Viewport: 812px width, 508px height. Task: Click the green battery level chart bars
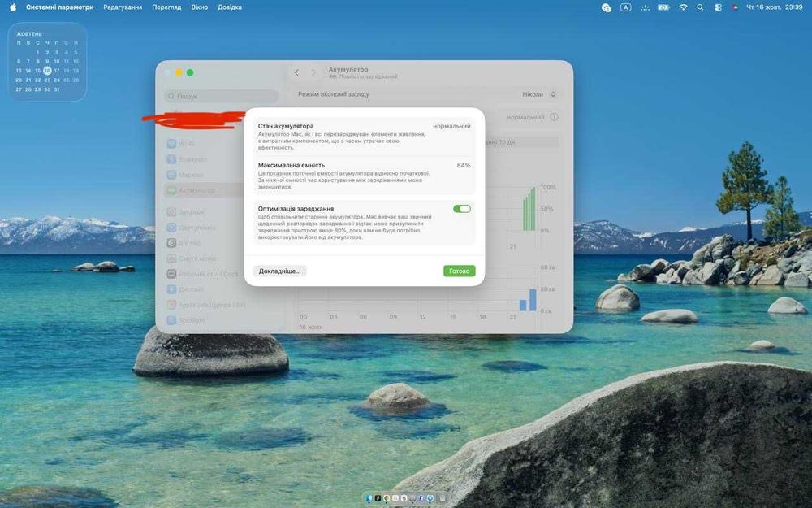pos(529,210)
